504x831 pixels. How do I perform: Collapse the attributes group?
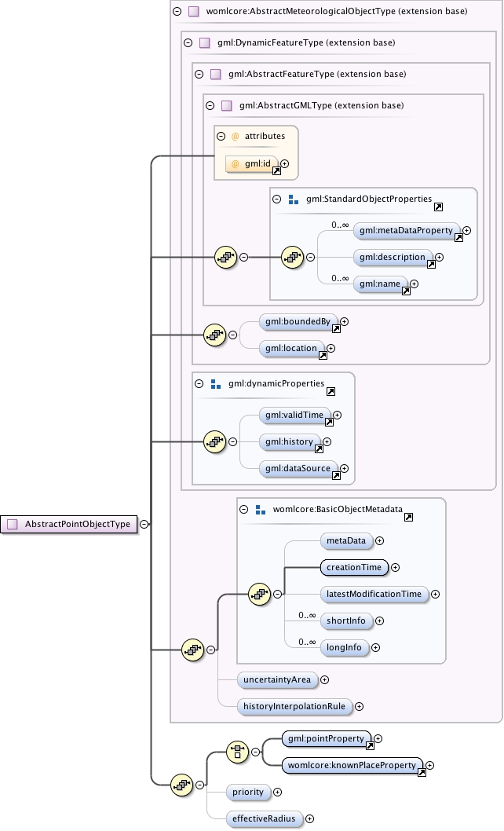(221, 136)
